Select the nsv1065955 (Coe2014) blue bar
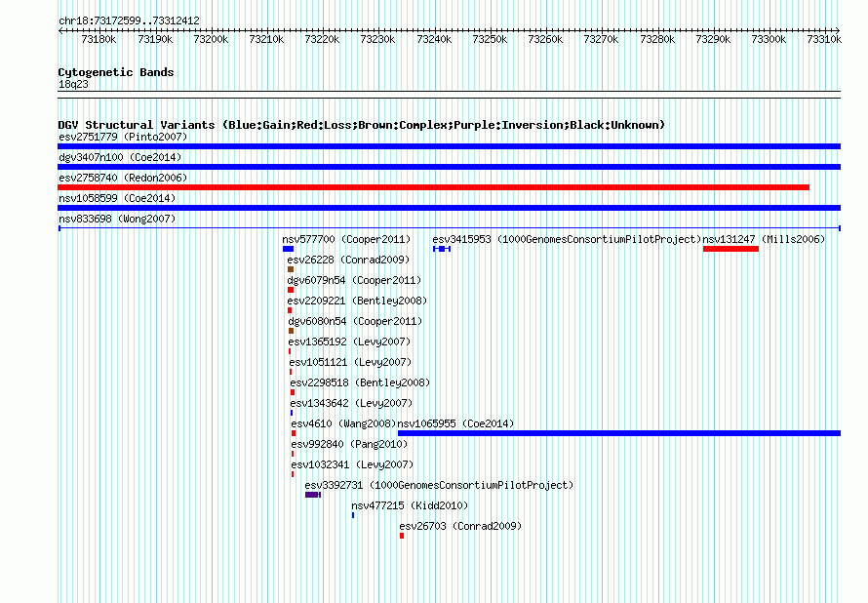This screenshot has height=603, width=868. coord(619,433)
